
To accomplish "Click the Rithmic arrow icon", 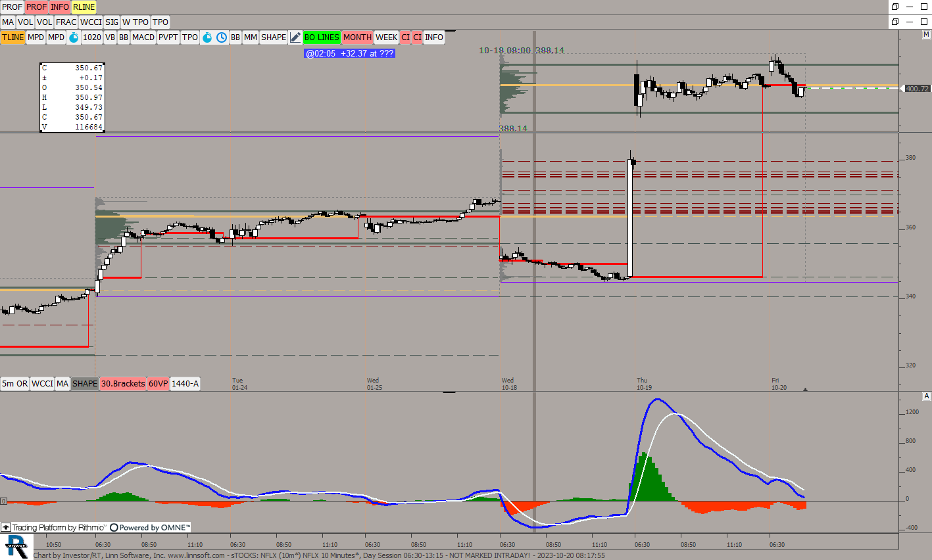I will (6, 527).
